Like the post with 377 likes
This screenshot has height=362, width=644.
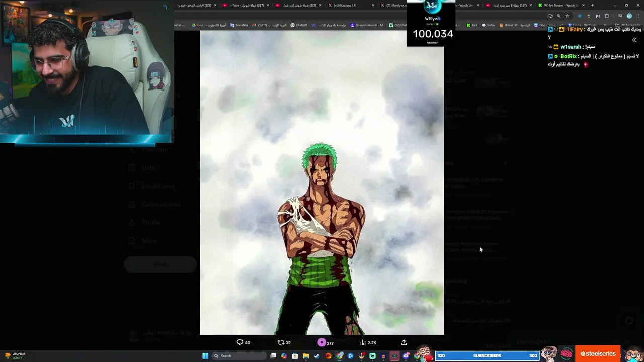[x=326, y=342]
